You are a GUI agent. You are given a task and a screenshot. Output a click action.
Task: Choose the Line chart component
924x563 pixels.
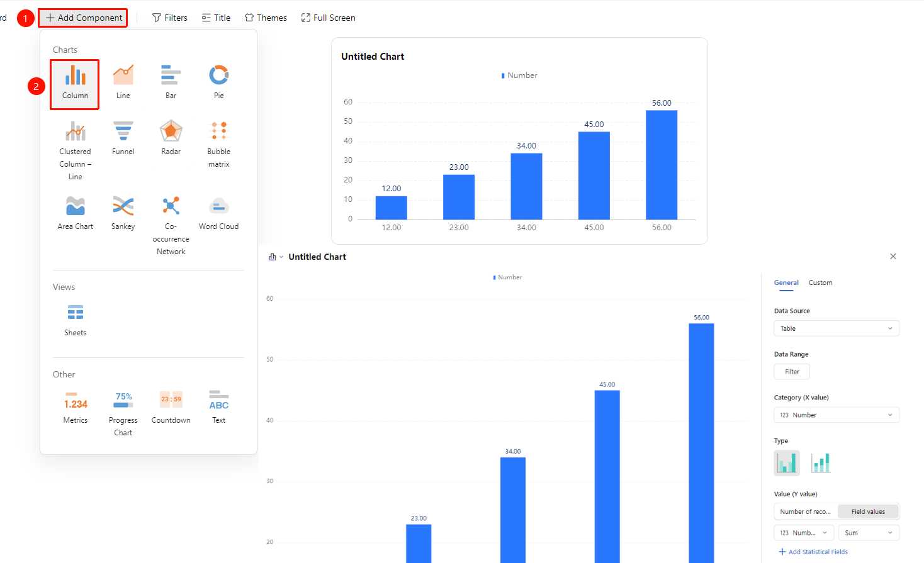[123, 83]
